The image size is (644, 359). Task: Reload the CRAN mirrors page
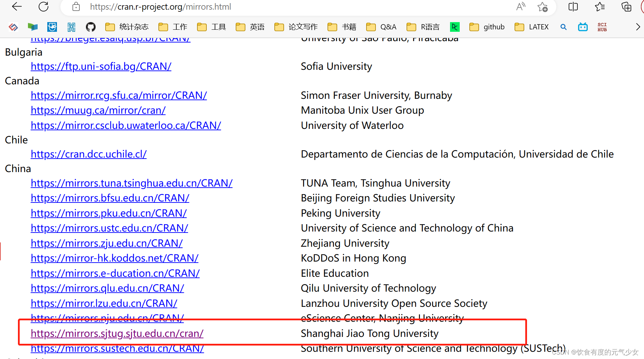pyautogui.click(x=43, y=7)
